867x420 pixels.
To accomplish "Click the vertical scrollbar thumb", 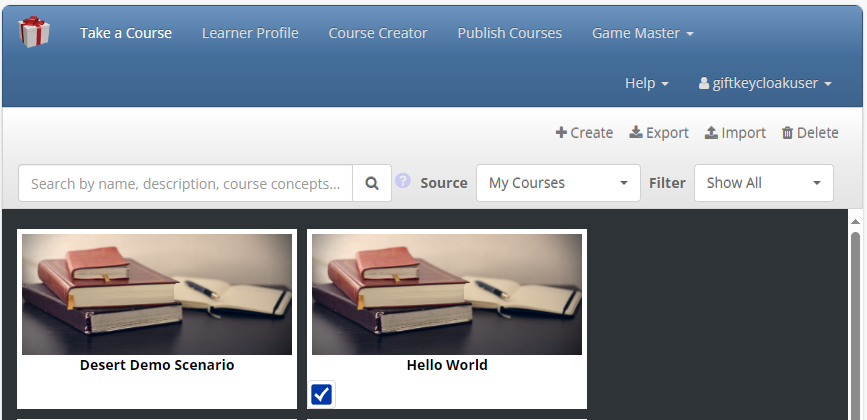I will (x=855, y=326).
